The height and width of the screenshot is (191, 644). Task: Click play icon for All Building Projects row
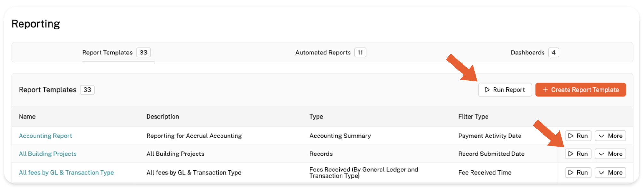point(571,154)
